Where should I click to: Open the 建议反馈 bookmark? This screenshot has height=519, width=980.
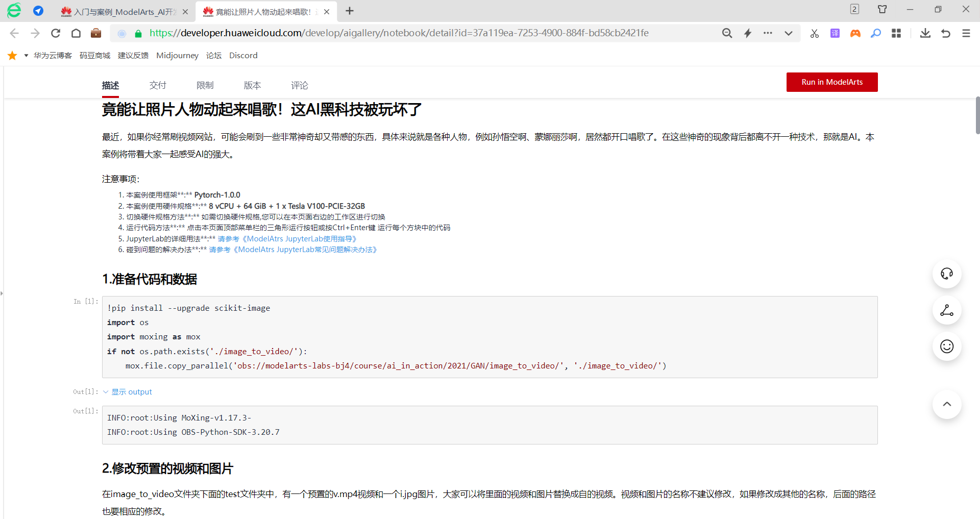[x=133, y=56]
